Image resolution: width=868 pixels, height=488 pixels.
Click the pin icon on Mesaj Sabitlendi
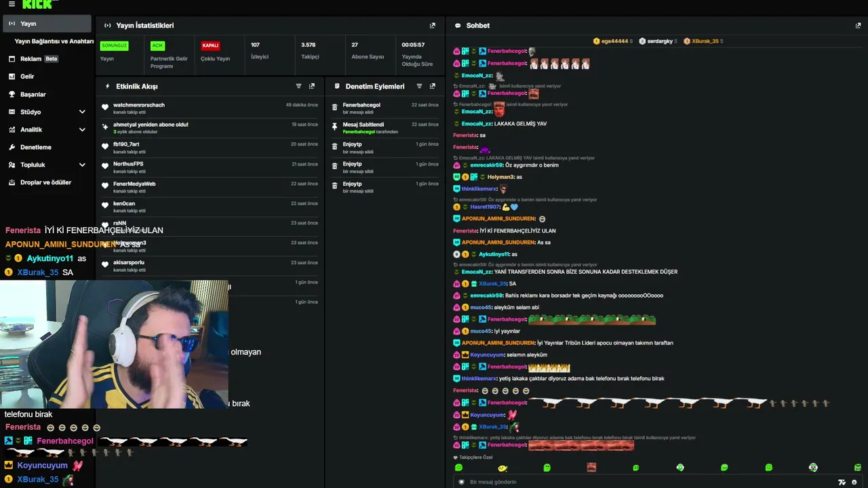pos(335,127)
